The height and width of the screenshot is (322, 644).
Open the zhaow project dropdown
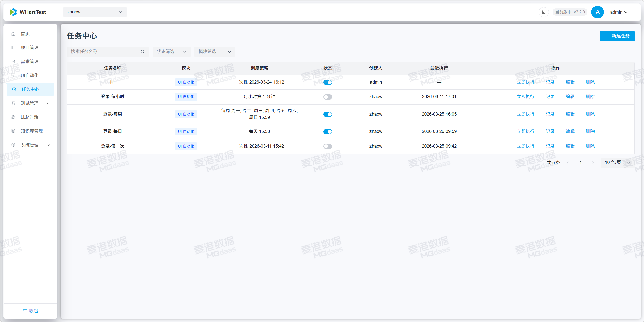pos(95,12)
